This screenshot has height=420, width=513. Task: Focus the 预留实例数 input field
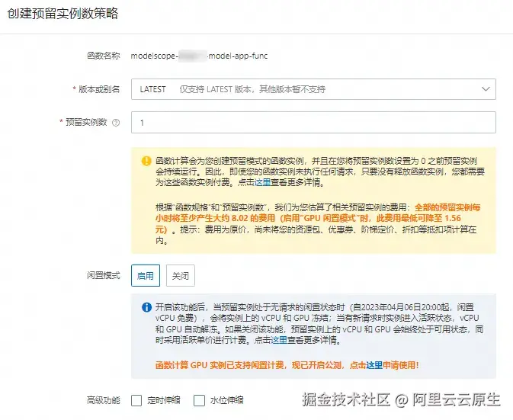pos(313,122)
